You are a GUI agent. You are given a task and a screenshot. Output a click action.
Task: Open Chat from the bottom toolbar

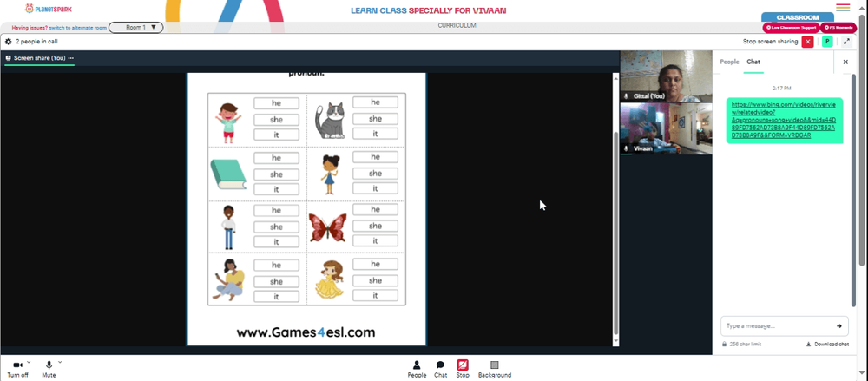coord(441,369)
